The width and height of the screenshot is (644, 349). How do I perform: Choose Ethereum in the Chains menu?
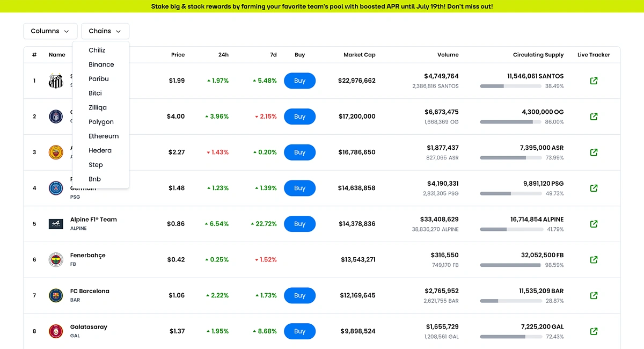tap(104, 136)
